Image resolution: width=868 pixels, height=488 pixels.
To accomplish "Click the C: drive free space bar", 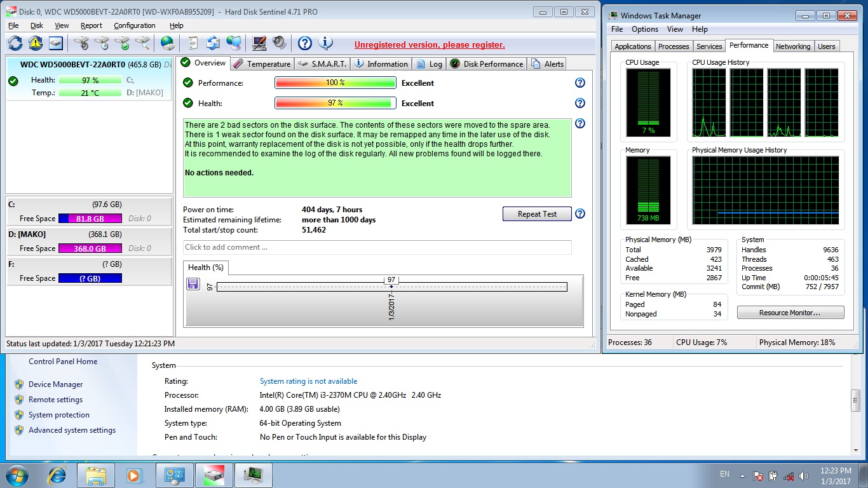I will click(x=90, y=219).
